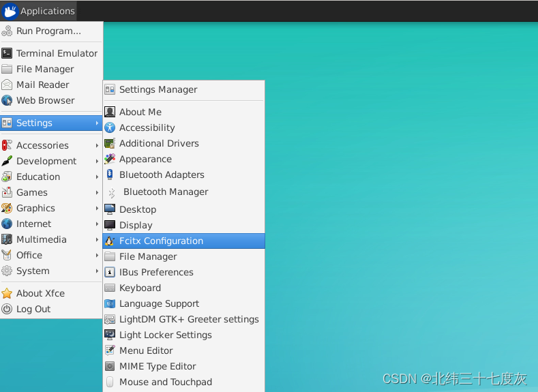Open Bluetooth Manager from Settings submenu
538x392 pixels.
point(184,192)
